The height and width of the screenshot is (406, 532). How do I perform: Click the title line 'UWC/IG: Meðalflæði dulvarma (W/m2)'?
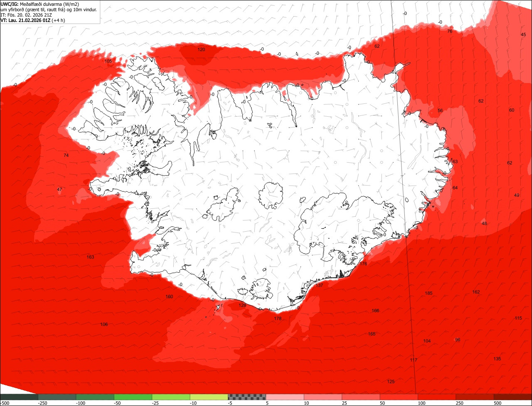(x=40, y=4)
